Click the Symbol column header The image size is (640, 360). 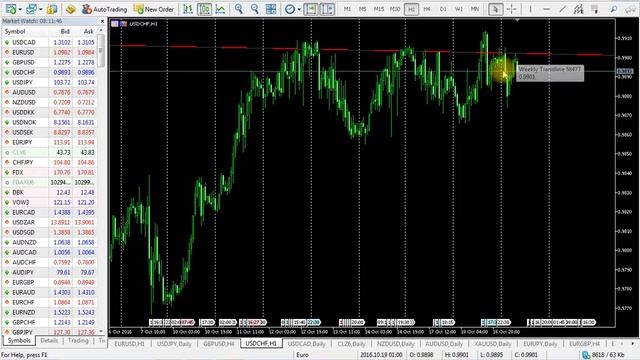click(15, 31)
